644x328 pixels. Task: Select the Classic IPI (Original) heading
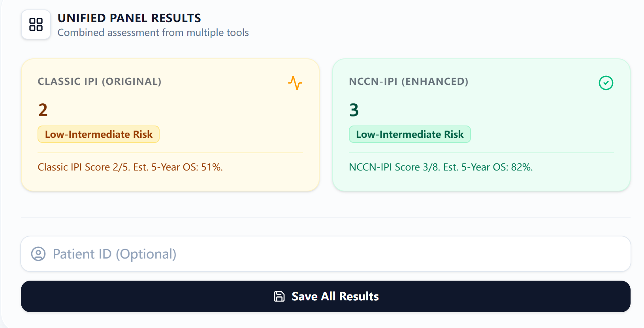(x=100, y=81)
